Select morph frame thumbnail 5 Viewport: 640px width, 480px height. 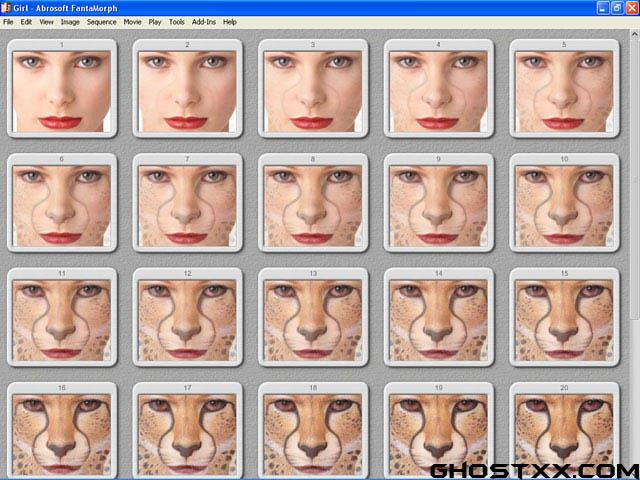(x=564, y=89)
